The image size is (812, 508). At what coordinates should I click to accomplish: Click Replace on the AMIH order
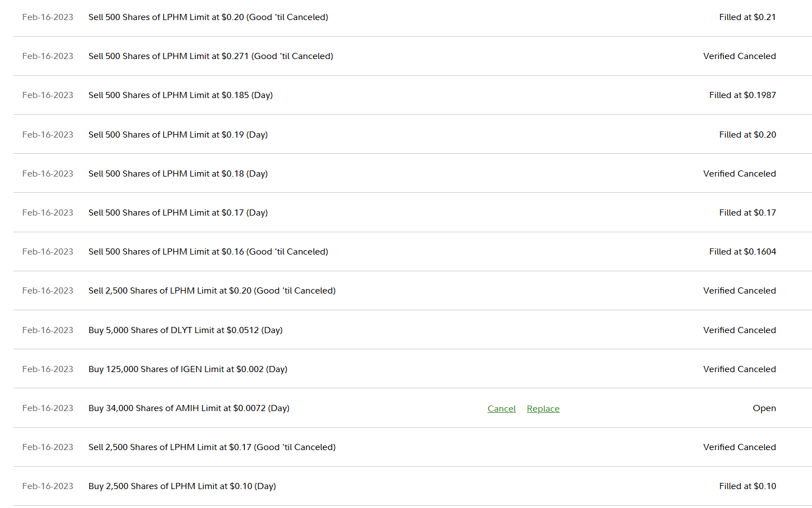click(543, 409)
